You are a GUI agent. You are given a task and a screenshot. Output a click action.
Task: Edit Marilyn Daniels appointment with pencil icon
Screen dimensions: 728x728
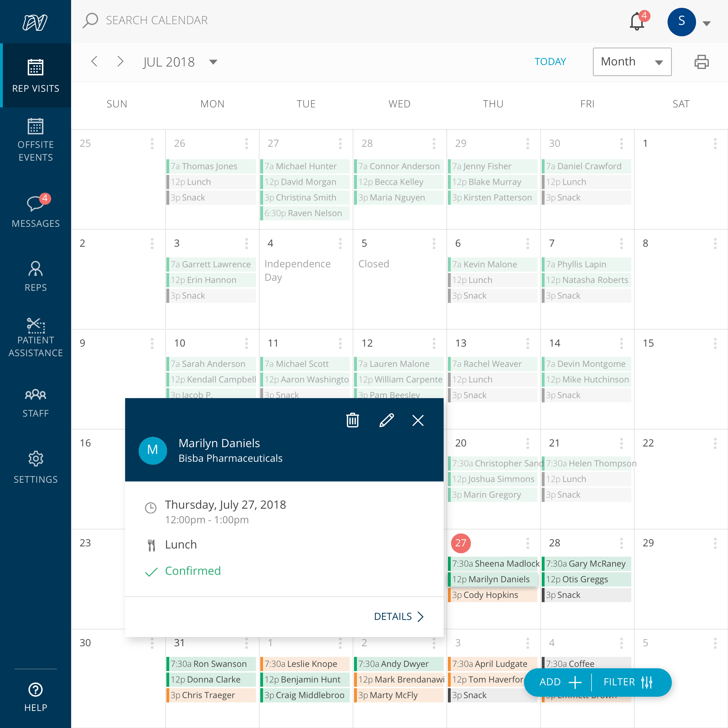386,420
